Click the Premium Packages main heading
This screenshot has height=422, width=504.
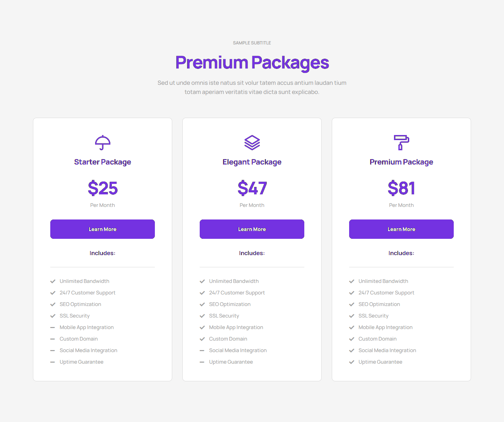(252, 63)
